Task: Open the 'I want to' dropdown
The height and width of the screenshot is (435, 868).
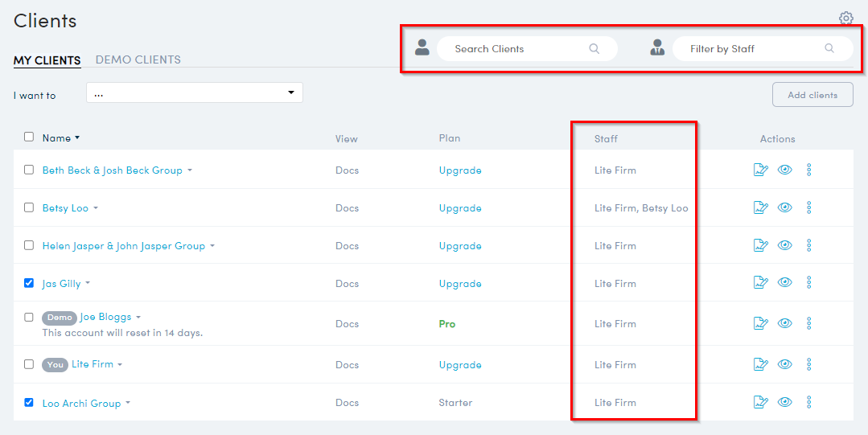Action: [194, 93]
